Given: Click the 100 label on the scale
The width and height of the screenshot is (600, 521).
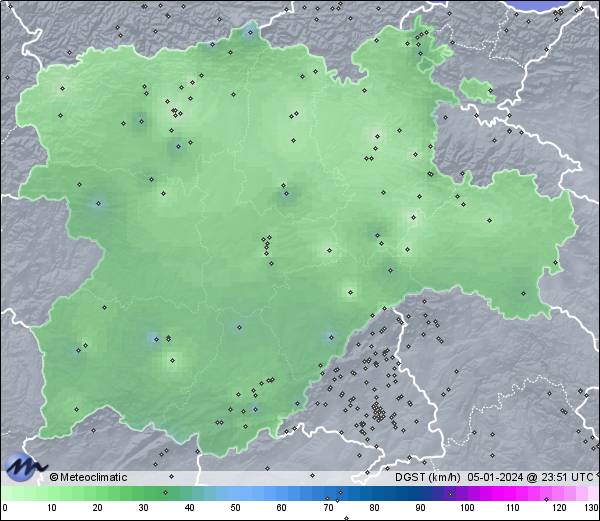Looking at the screenshot, I should tap(467, 508).
